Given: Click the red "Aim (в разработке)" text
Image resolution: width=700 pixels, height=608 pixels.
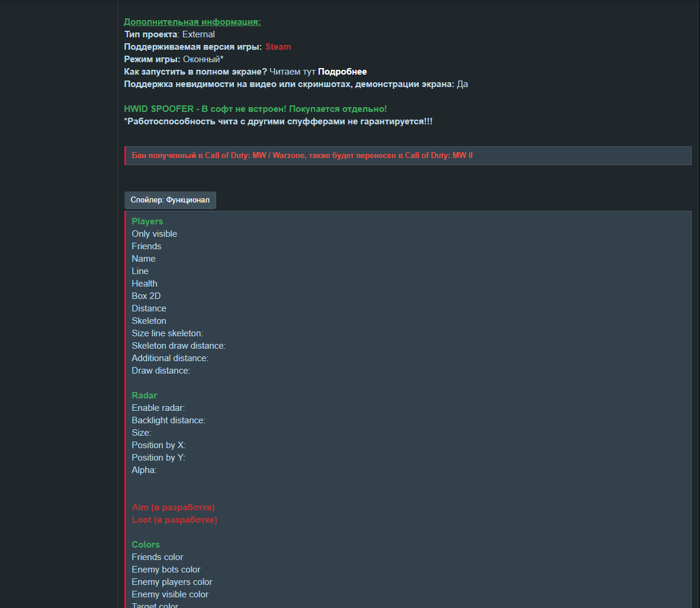Looking at the screenshot, I should pyautogui.click(x=173, y=507).
